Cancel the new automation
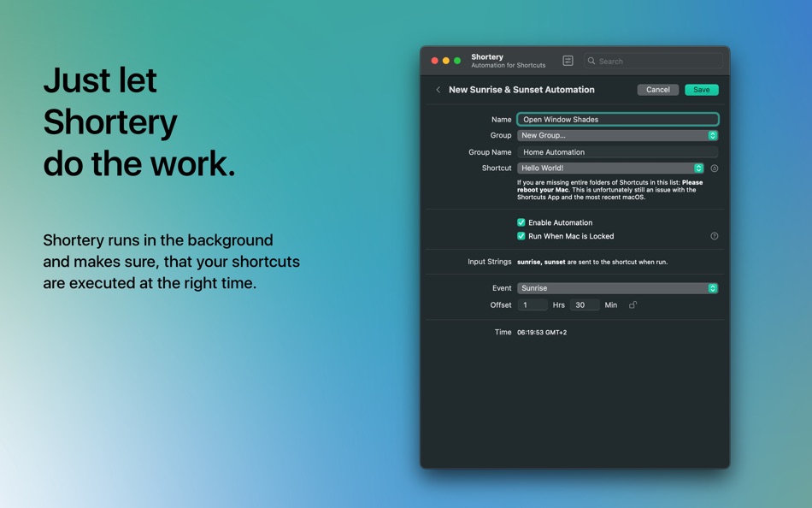 point(657,90)
